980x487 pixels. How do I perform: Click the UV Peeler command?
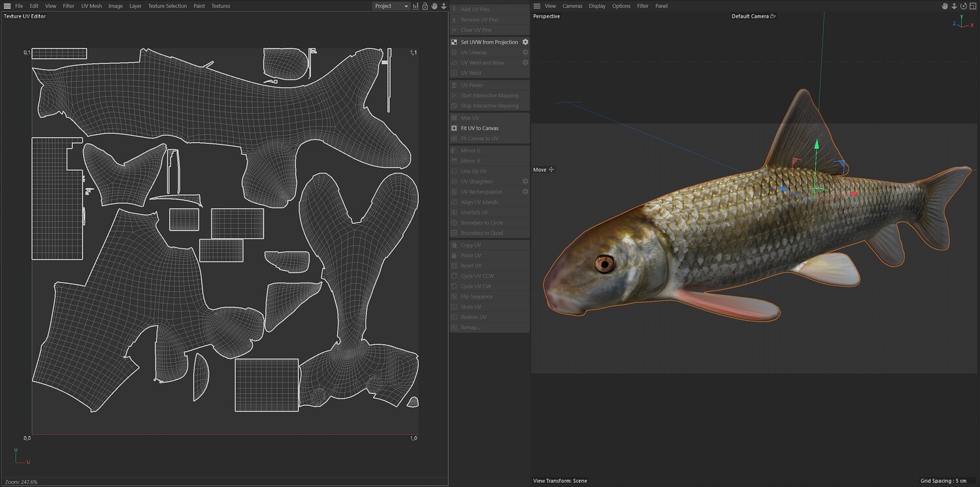point(489,85)
